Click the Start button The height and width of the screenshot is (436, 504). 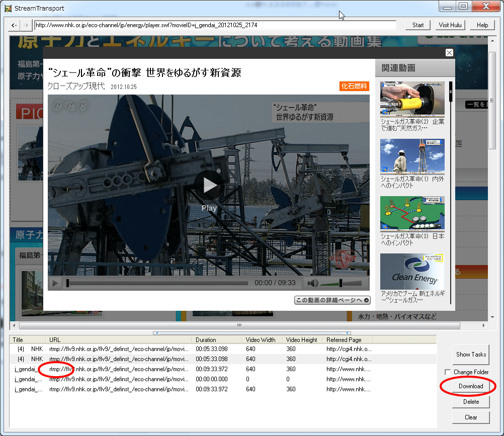tap(418, 25)
